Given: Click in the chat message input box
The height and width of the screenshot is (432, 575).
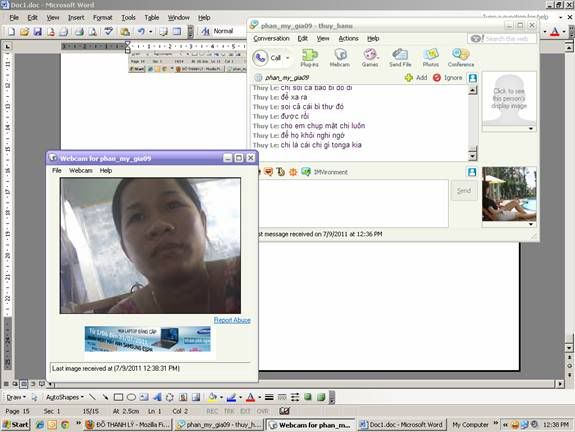Looking at the screenshot, I should tap(354, 204).
